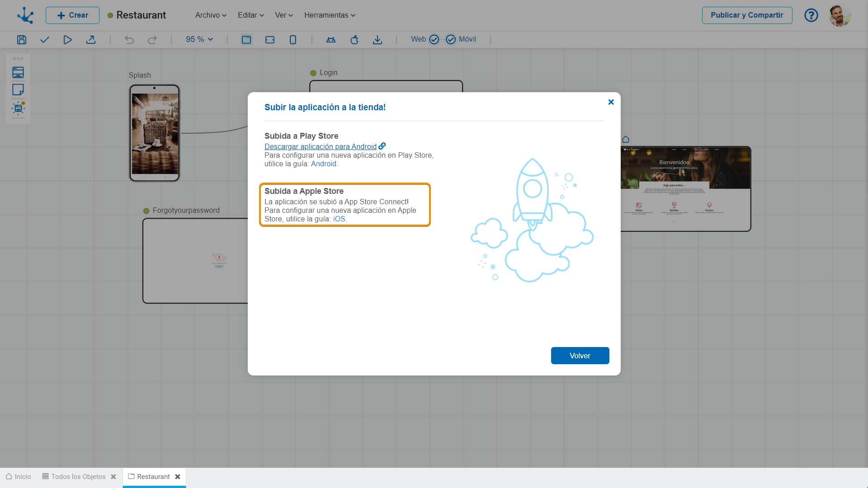868x488 pixels.
Task: Select the desktop view toggle icon
Action: pos(246,40)
